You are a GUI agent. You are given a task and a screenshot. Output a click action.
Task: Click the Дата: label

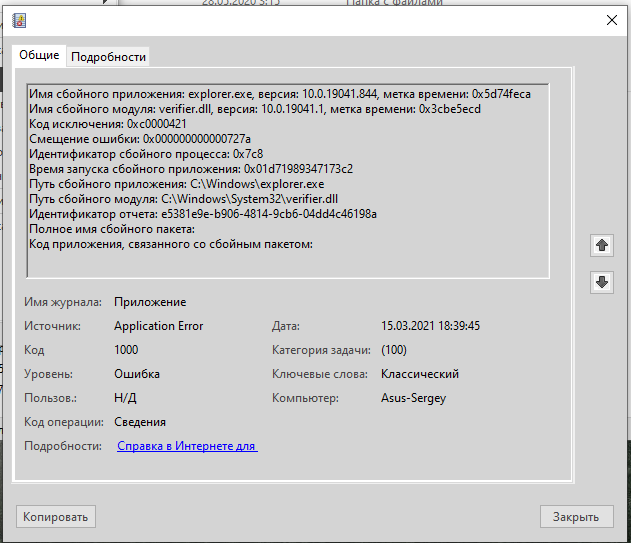pyautogui.click(x=286, y=326)
